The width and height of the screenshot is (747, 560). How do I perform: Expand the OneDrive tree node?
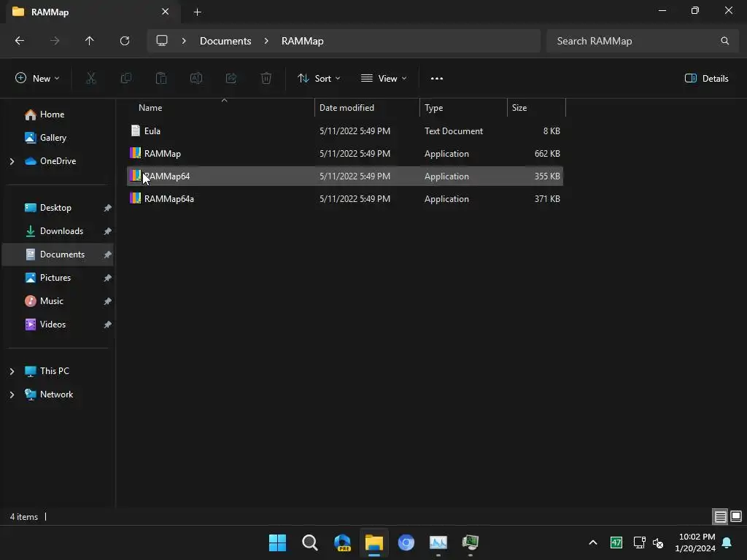(12, 161)
